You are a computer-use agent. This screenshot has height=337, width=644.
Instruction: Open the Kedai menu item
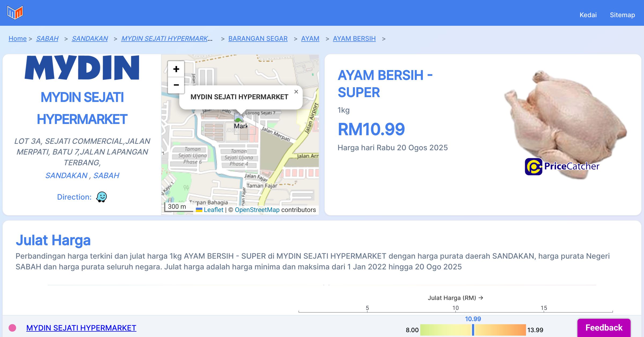[x=588, y=15]
